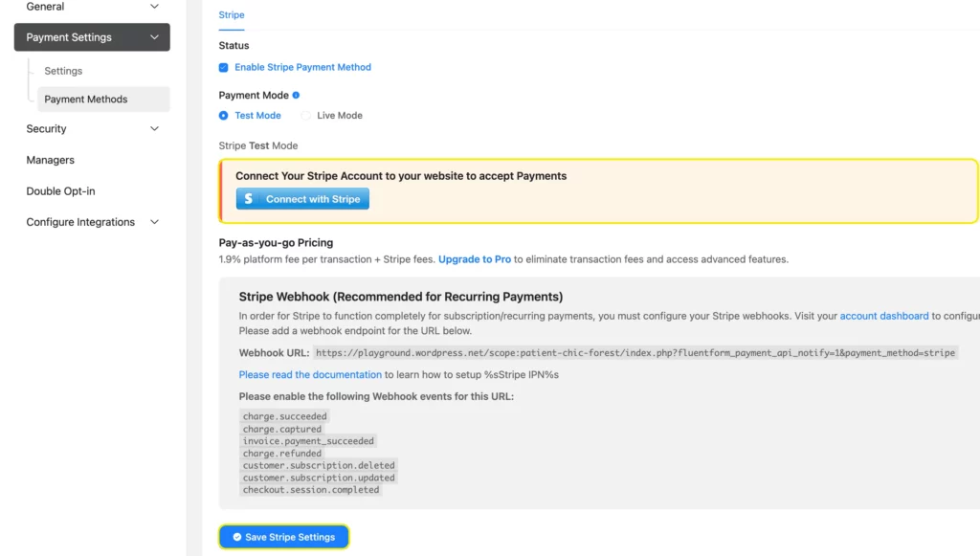Open the Payment Methods submenu item

point(103,100)
